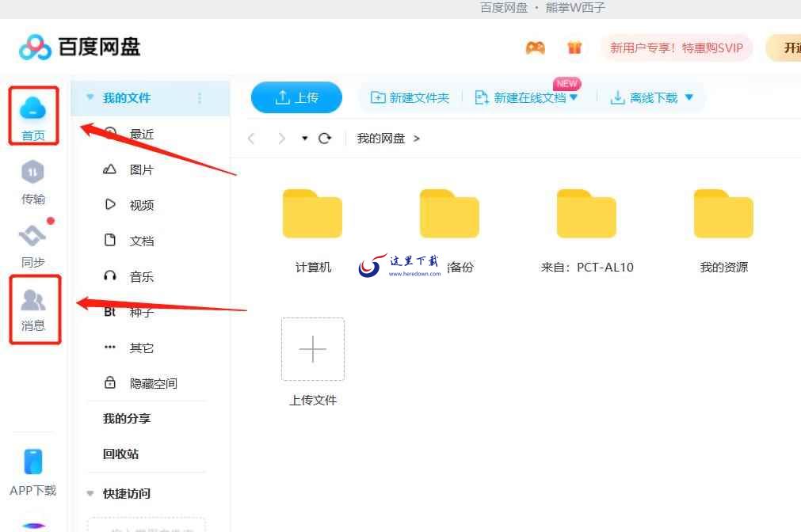Open the 首页 home cloud icon
801x532 pixels.
(x=32, y=108)
